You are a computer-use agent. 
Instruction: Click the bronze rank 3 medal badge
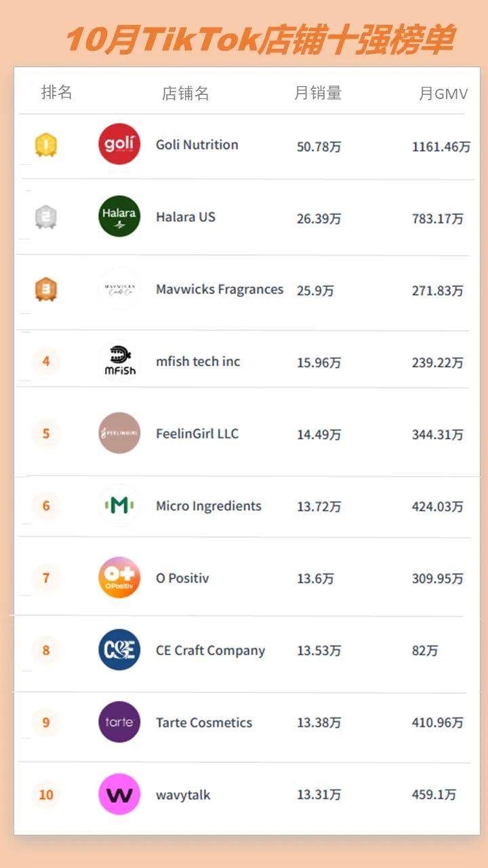tap(46, 290)
